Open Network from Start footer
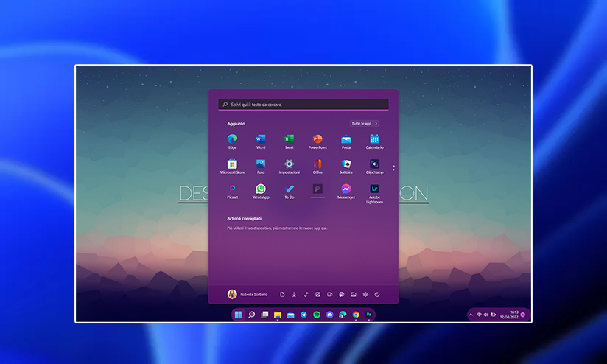 [x=342, y=294]
